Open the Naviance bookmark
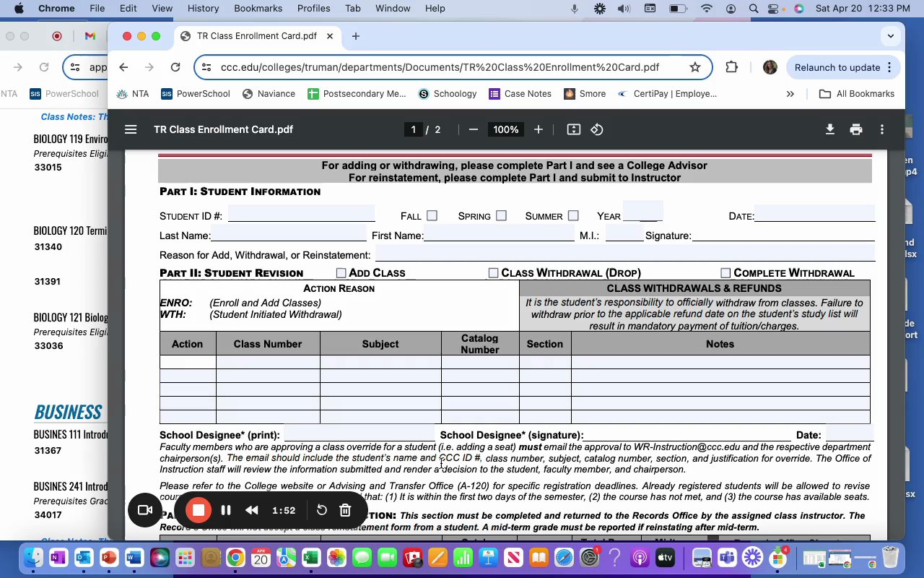The width and height of the screenshot is (924, 578). pos(269,94)
